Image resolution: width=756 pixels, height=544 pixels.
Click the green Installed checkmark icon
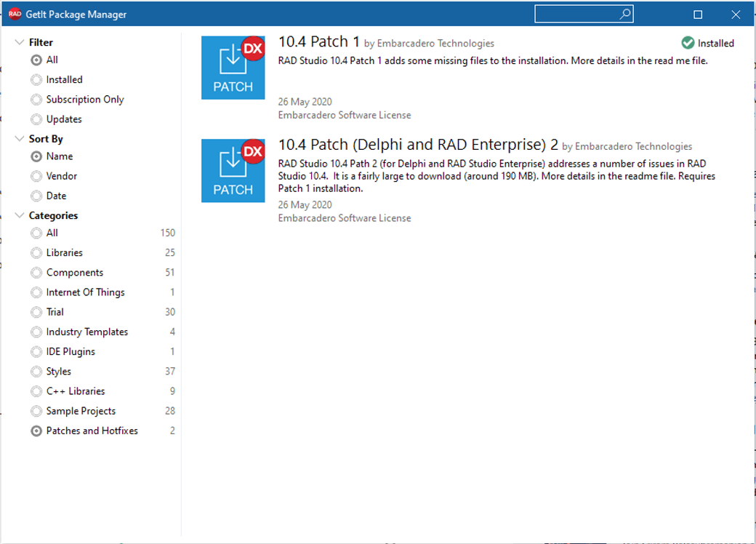[688, 43]
